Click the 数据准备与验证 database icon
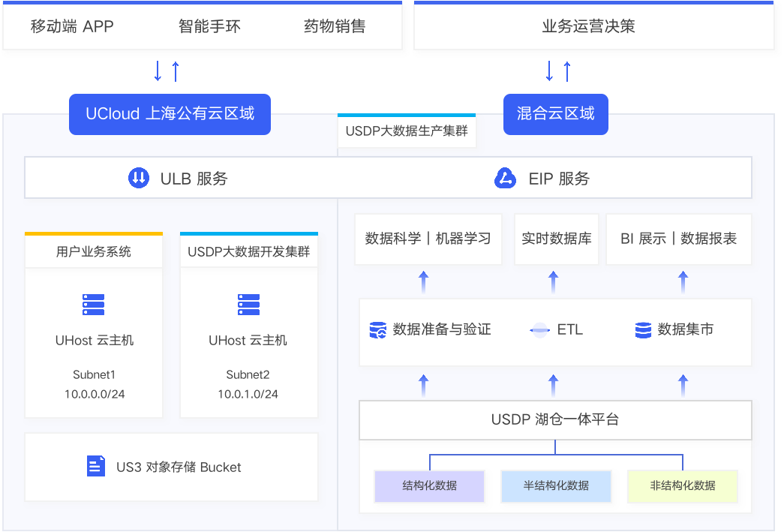 tap(377, 330)
